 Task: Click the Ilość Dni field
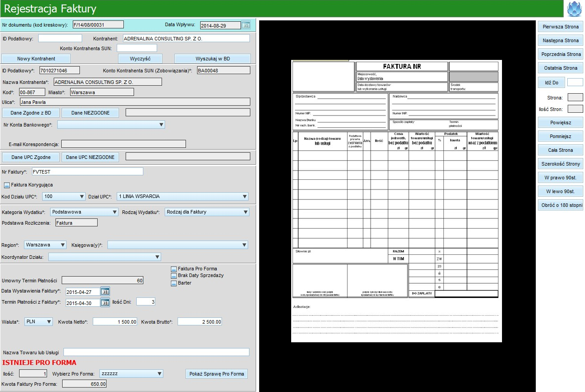tap(146, 302)
